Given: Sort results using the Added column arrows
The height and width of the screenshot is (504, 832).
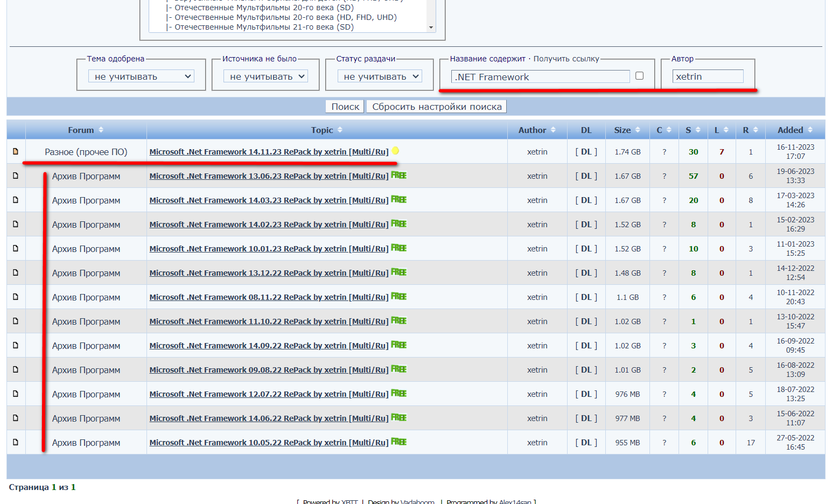Looking at the screenshot, I should (x=810, y=130).
